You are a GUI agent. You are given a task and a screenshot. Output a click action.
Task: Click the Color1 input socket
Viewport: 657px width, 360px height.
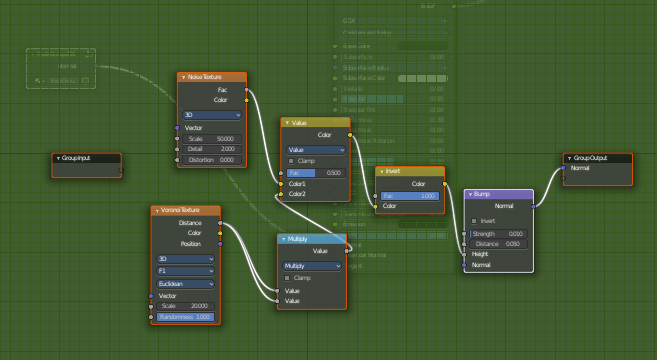(281, 184)
